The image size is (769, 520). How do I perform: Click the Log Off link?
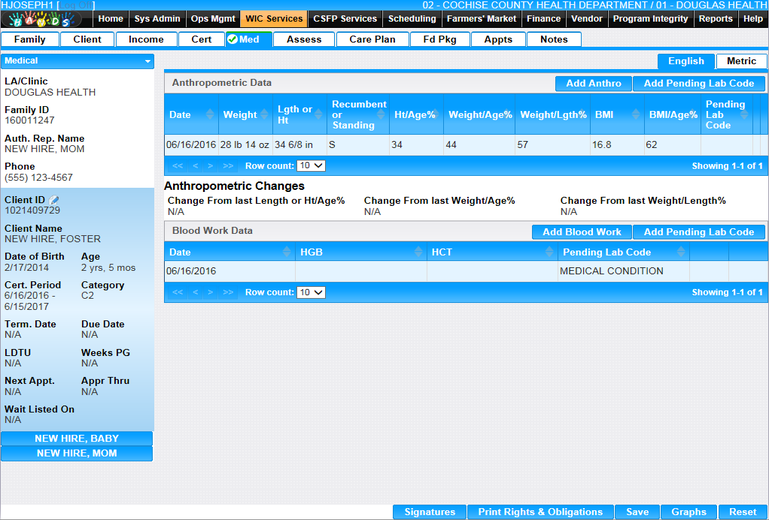tap(77, 5)
